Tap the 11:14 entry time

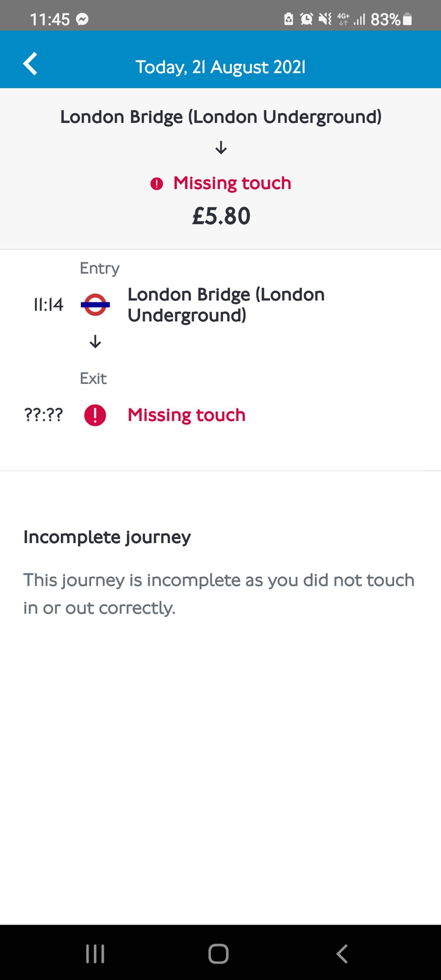(x=48, y=305)
